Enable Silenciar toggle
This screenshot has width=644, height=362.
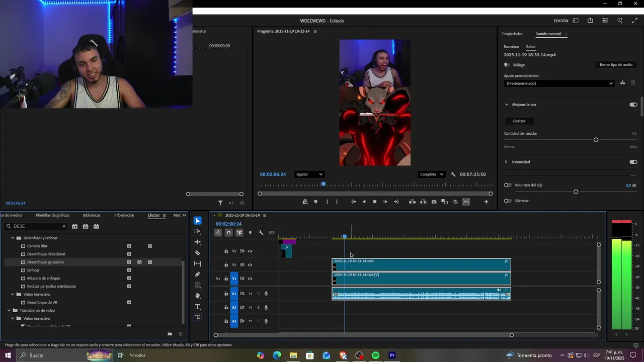pyautogui.click(x=508, y=201)
